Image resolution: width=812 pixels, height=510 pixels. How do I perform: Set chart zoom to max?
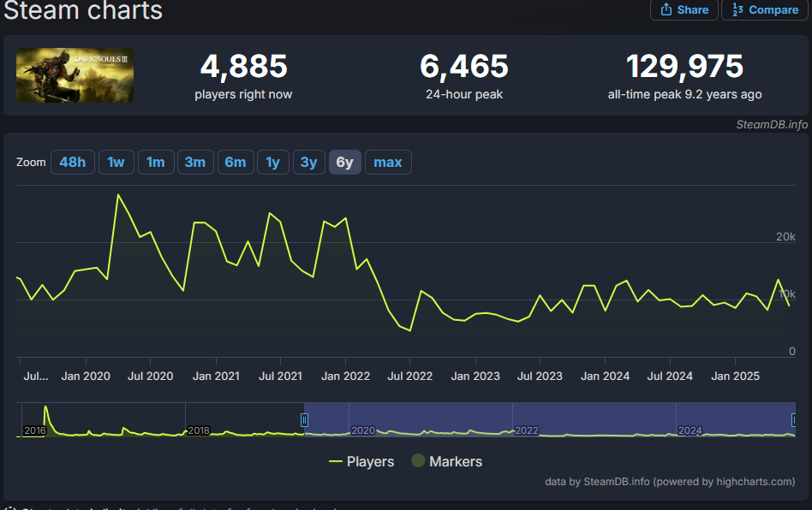(388, 162)
